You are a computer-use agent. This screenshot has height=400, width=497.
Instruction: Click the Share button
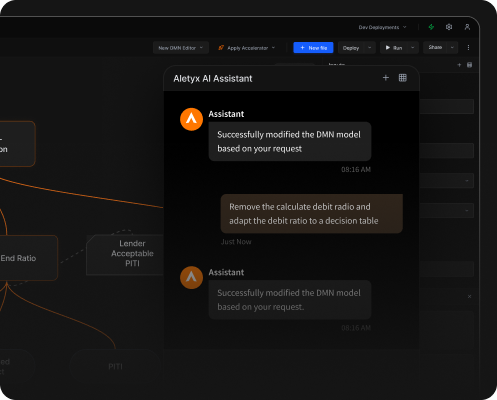435,47
